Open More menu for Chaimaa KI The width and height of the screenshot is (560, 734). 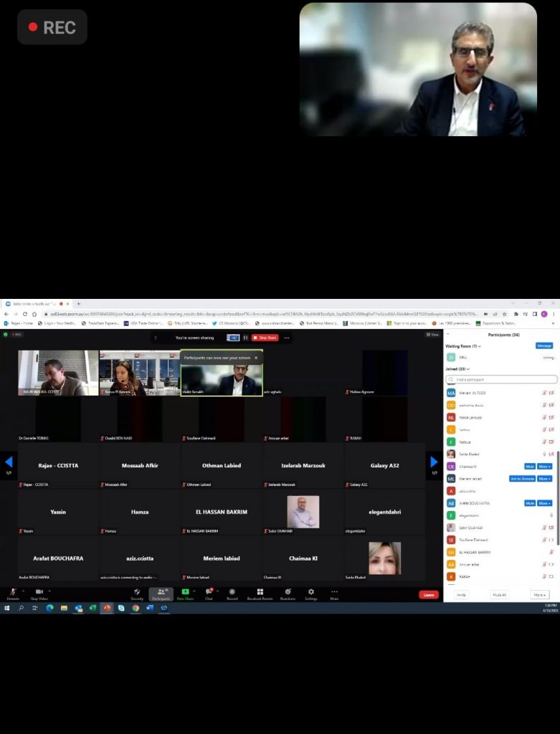click(544, 466)
